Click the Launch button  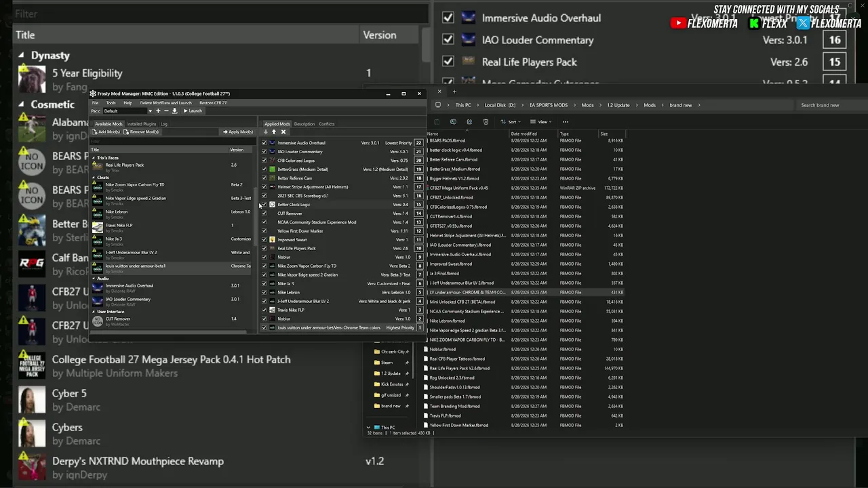[193, 111]
